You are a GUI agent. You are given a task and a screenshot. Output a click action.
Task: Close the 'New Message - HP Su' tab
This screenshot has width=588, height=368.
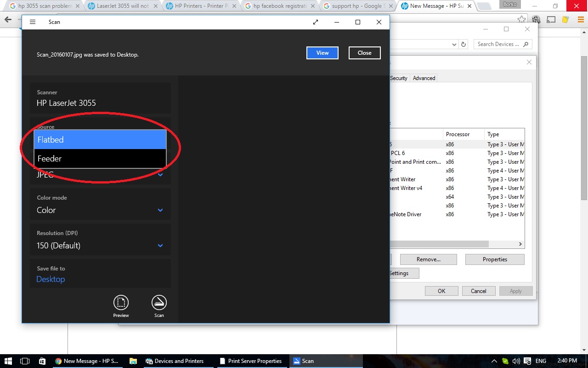pos(469,6)
